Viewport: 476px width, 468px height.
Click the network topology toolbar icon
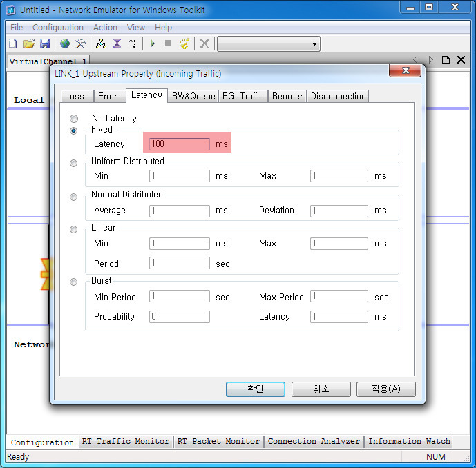coord(101,43)
